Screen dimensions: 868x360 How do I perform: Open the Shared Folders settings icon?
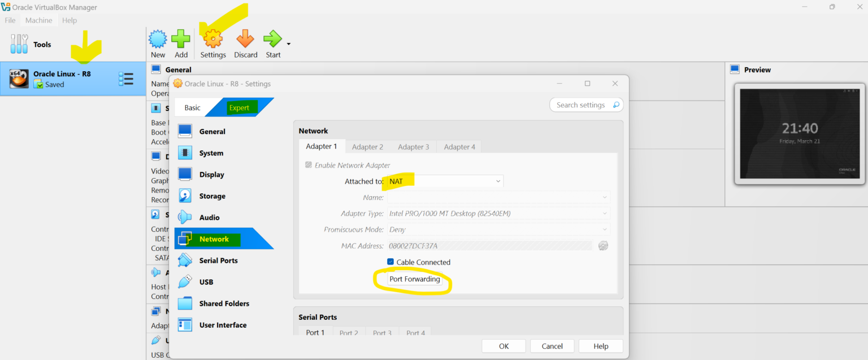click(185, 303)
